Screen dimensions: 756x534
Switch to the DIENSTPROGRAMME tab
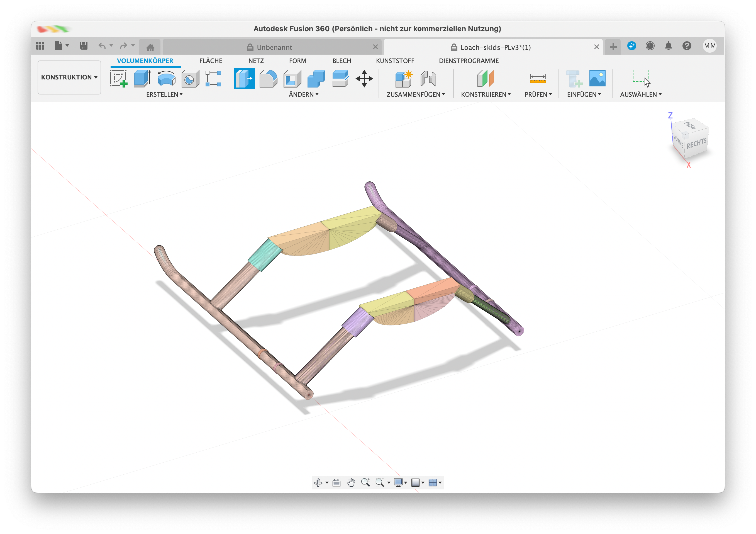click(x=469, y=61)
